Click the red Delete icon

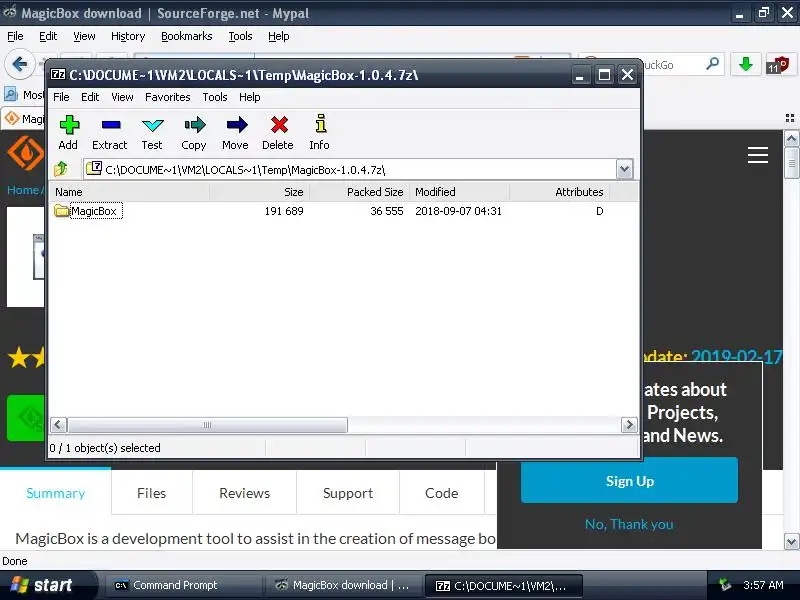(x=279, y=125)
